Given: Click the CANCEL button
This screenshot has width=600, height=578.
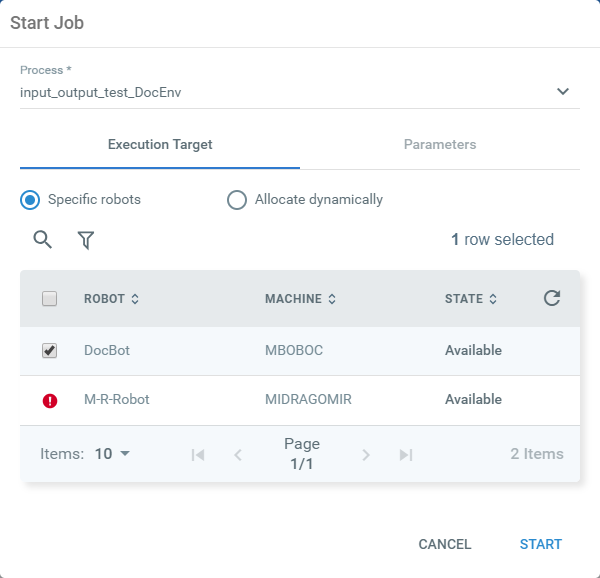Looking at the screenshot, I should (x=445, y=544).
